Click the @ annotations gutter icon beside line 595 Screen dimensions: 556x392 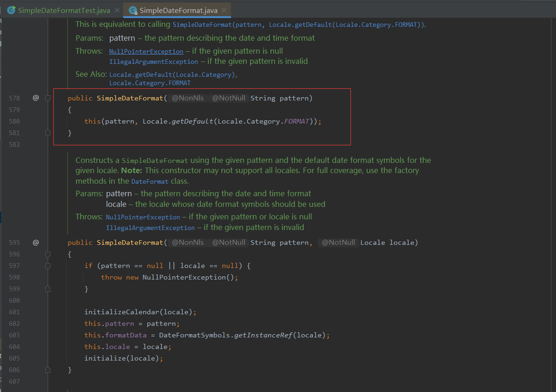pos(36,242)
